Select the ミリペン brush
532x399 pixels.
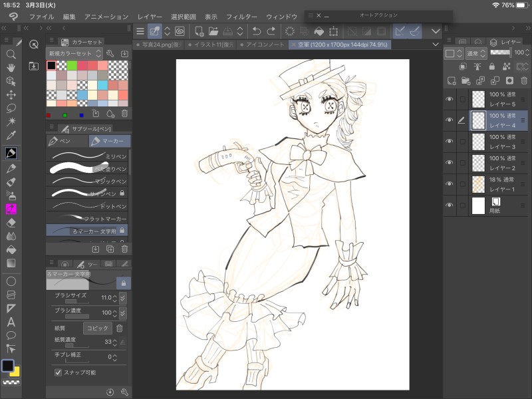click(87, 156)
